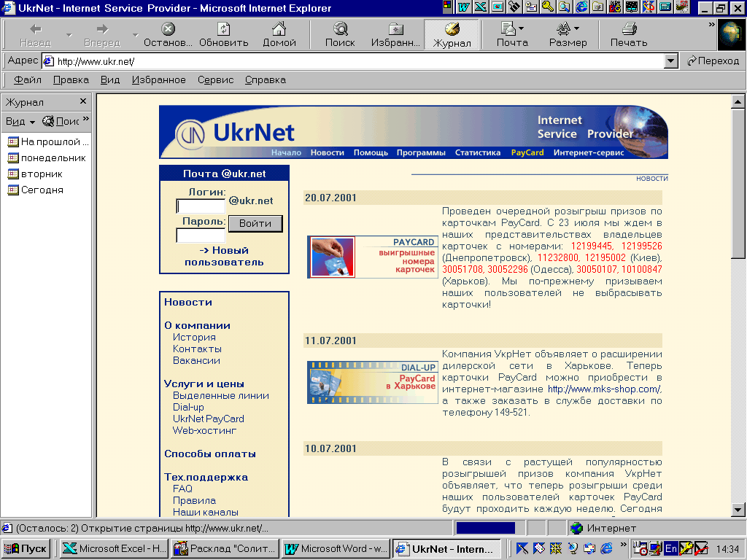The height and width of the screenshot is (560, 747).
Task: Click the Логин input field
Action: click(x=201, y=206)
